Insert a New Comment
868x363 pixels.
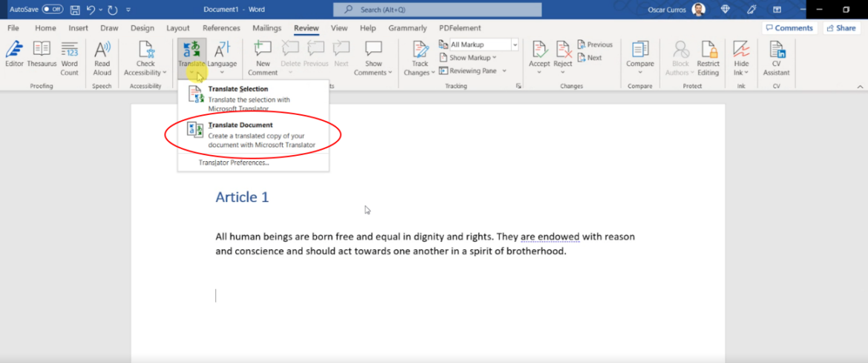point(263,58)
